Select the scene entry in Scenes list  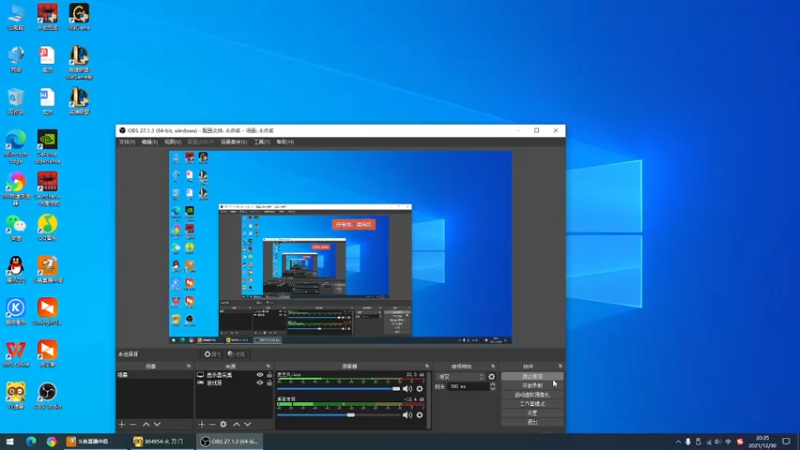tap(155, 375)
